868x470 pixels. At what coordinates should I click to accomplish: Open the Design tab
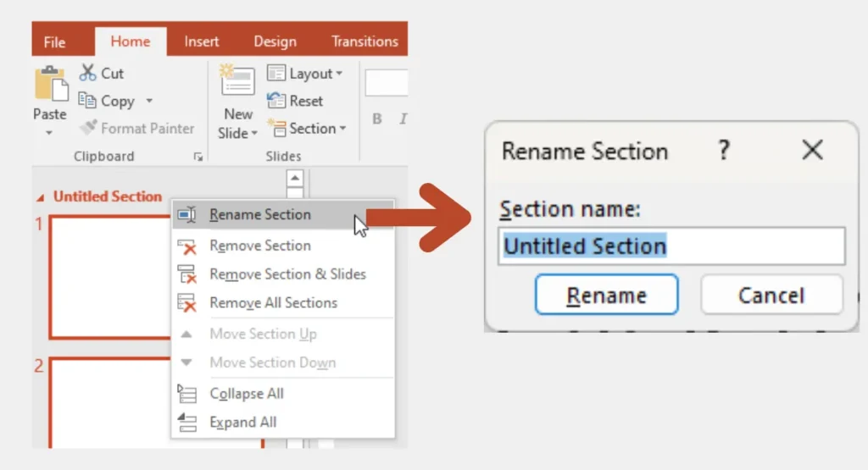pyautogui.click(x=275, y=41)
